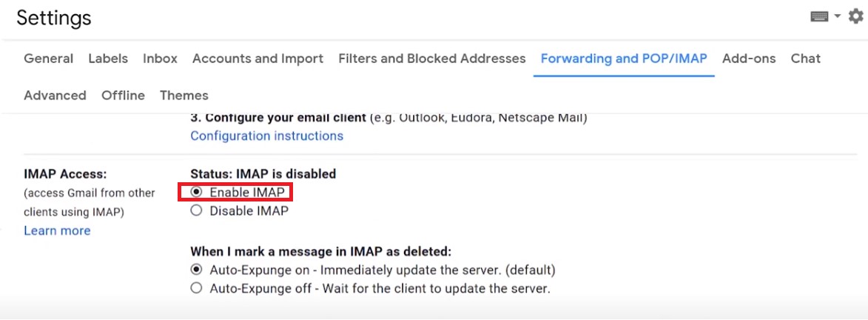Switch to the Add-ons tab
This screenshot has width=868, height=320.
point(749,59)
